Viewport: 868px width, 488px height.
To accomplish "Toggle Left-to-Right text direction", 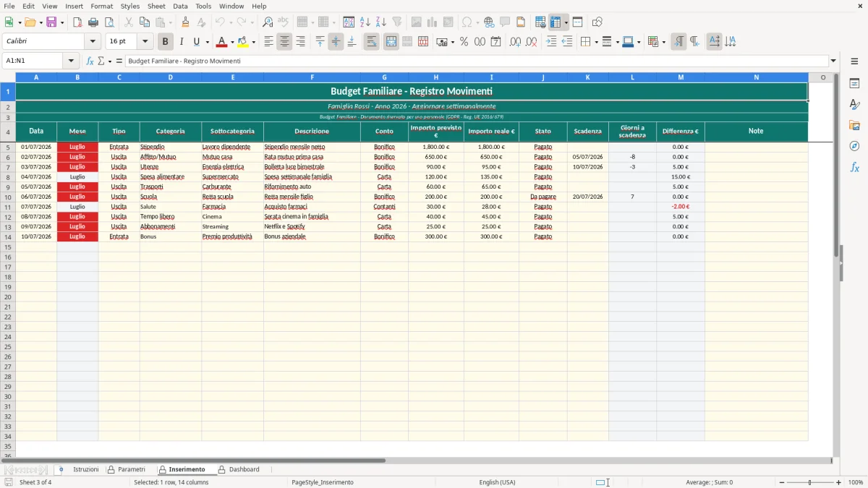I will pyautogui.click(x=678, y=42).
